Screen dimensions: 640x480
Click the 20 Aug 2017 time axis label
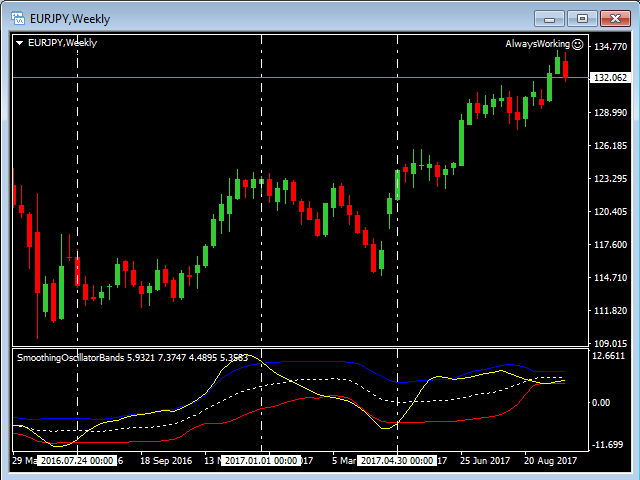[549, 461]
